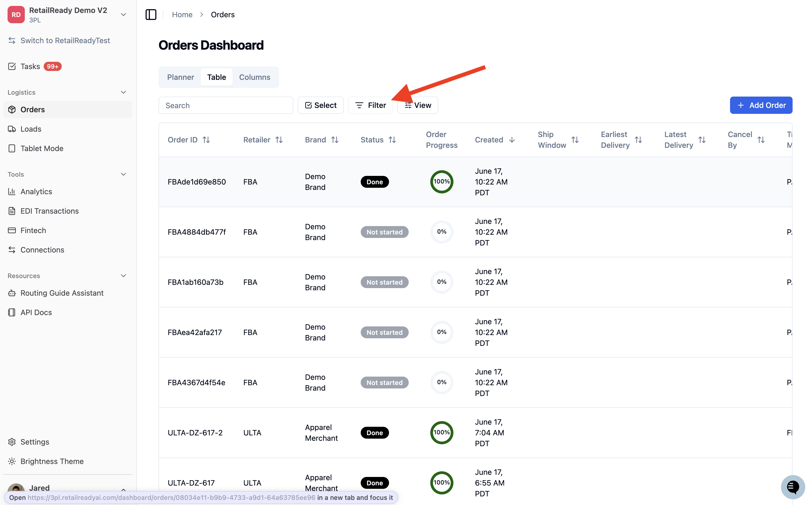Toggle the sidebar panel icon
Viewport: 812px width, 505px height.
pyautogui.click(x=151, y=15)
